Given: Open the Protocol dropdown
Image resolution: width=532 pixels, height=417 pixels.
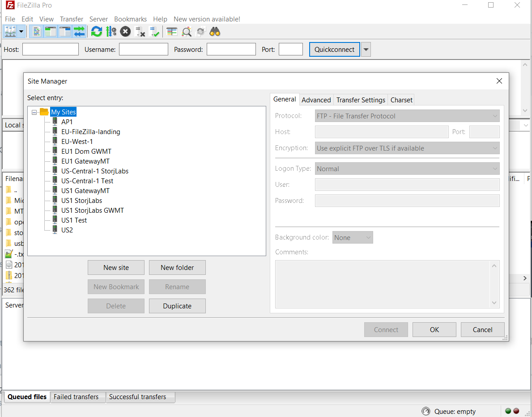Looking at the screenshot, I should [407, 116].
